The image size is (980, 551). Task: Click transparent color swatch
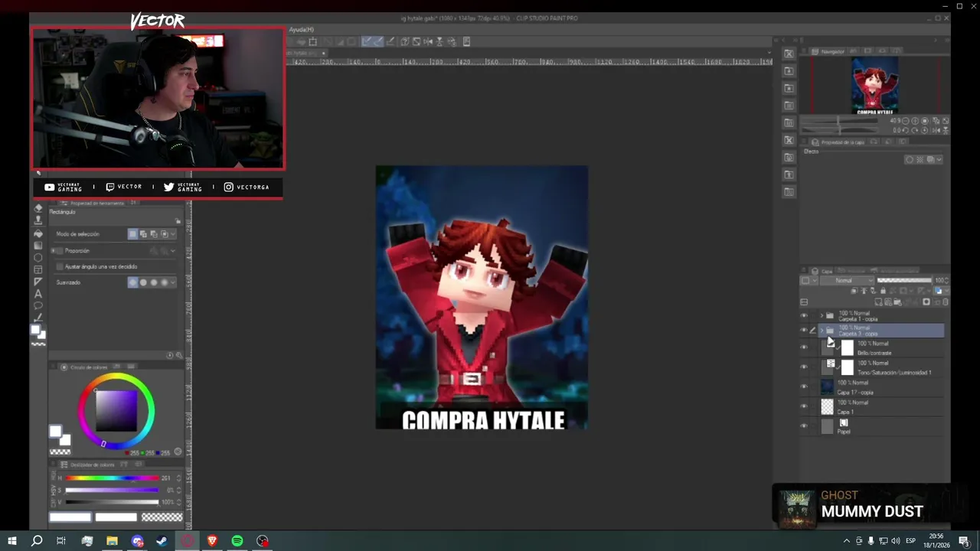click(162, 517)
